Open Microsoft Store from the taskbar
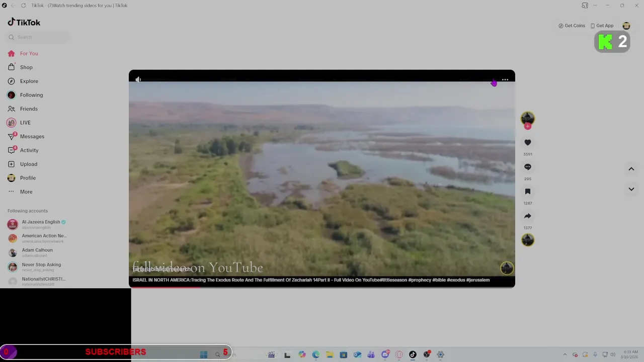644x362 pixels. tap(343, 354)
